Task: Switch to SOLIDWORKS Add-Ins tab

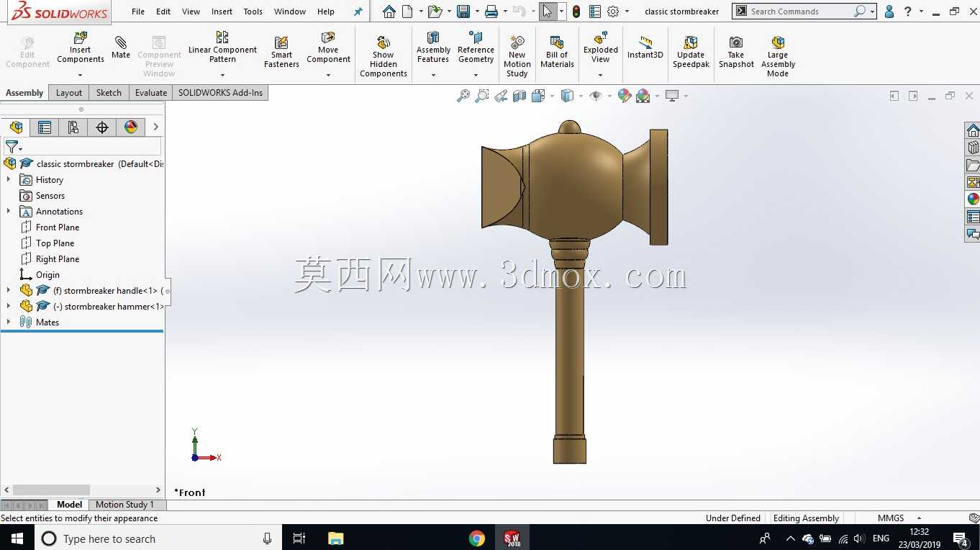Action: tap(220, 93)
